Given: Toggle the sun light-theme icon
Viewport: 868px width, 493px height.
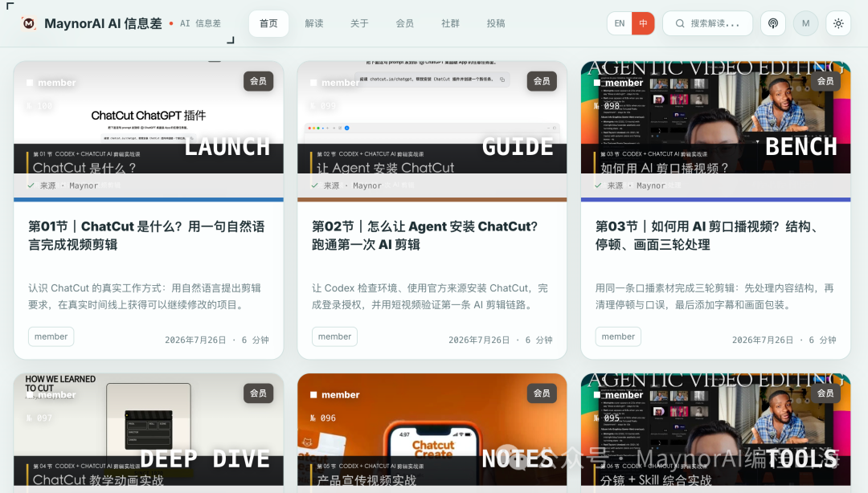Looking at the screenshot, I should [838, 23].
